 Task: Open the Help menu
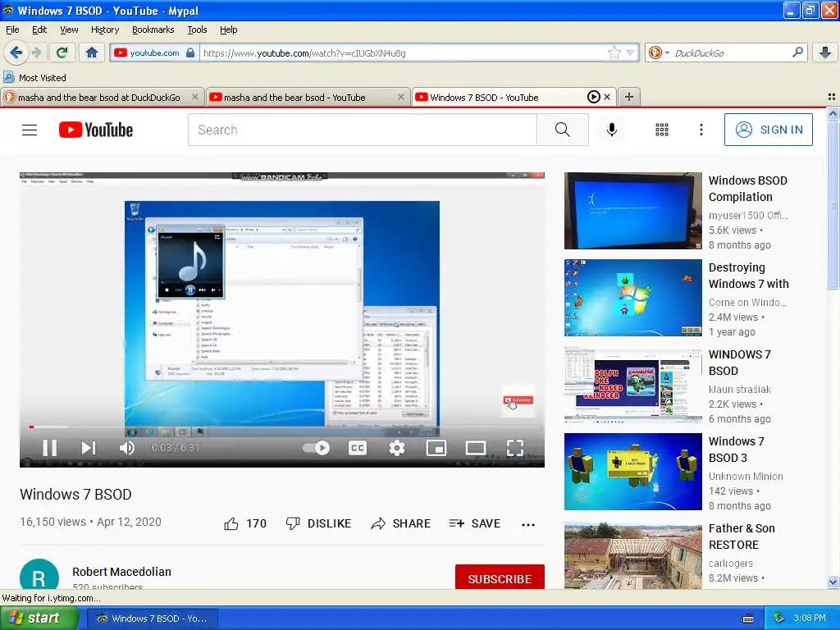point(229,30)
